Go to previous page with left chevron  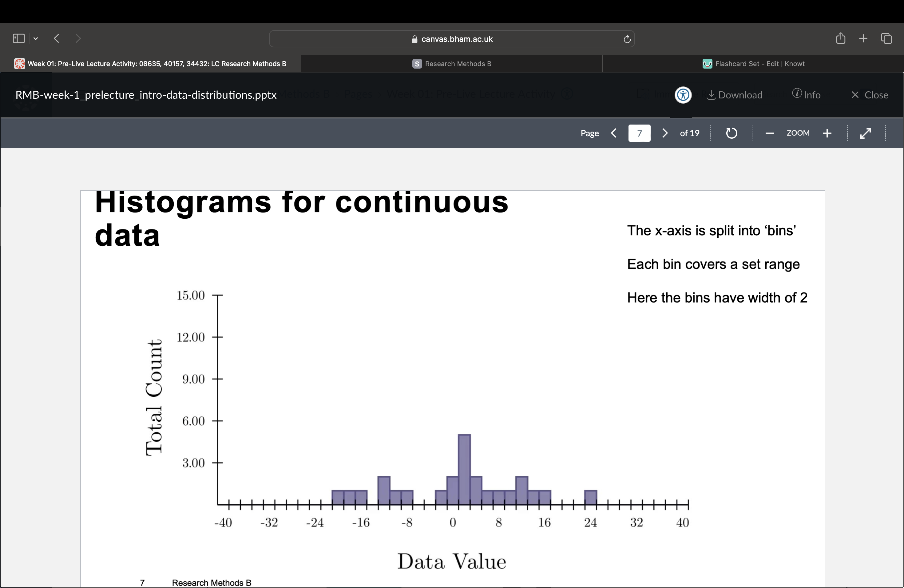(x=613, y=133)
